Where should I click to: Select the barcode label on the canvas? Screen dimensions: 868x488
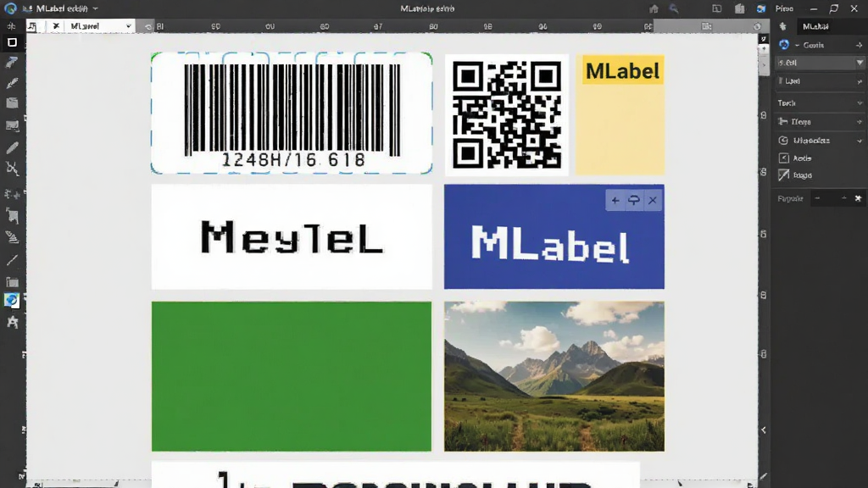[x=292, y=113]
